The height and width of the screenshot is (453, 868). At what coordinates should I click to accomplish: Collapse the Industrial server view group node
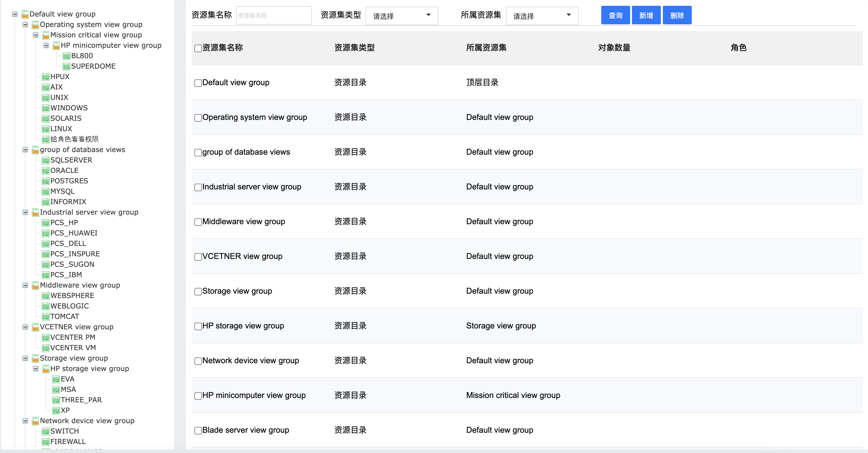point(25,212)
